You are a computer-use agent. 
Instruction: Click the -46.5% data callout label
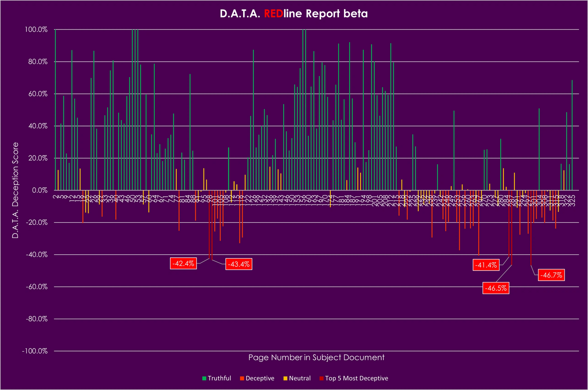[496, 288]
